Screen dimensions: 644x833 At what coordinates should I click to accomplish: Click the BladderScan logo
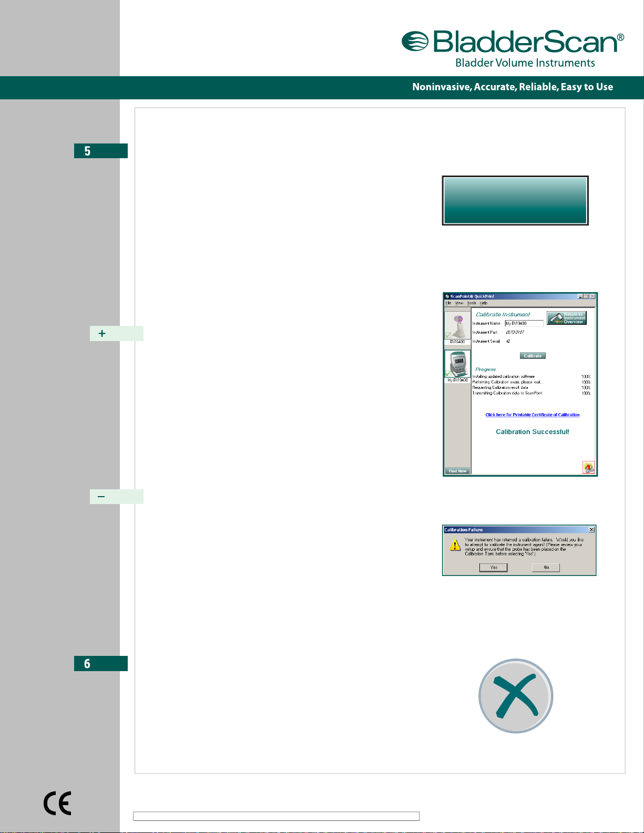point(513,42)
